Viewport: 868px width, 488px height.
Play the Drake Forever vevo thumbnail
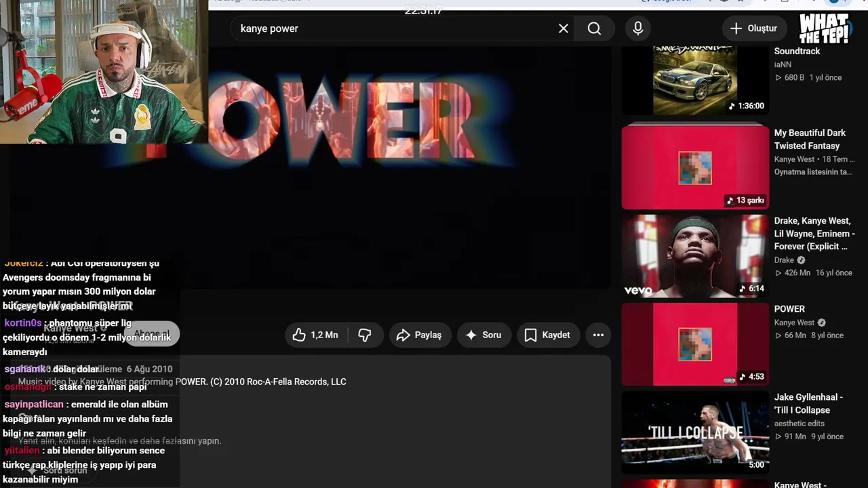(695, 256)
